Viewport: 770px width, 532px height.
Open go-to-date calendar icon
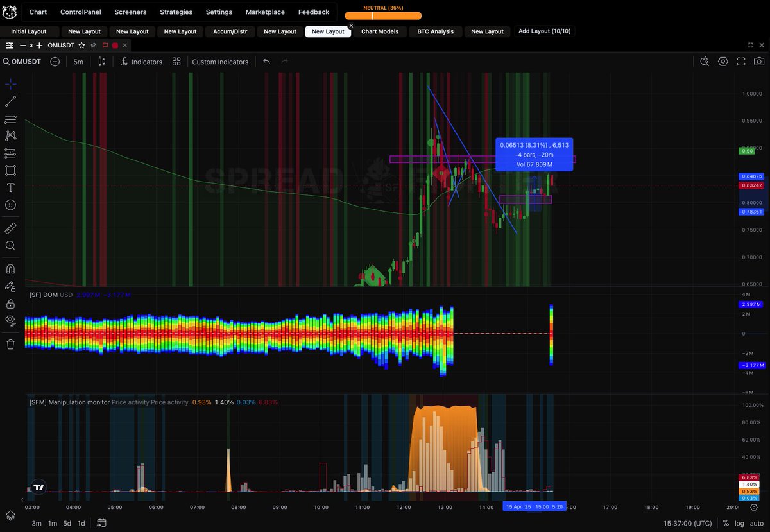click(101, 523)
